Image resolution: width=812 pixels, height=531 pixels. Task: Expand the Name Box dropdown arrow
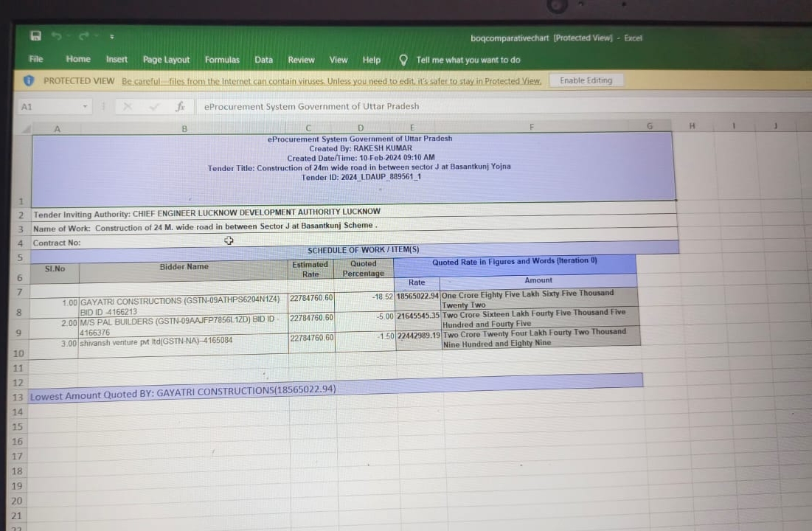86,107
